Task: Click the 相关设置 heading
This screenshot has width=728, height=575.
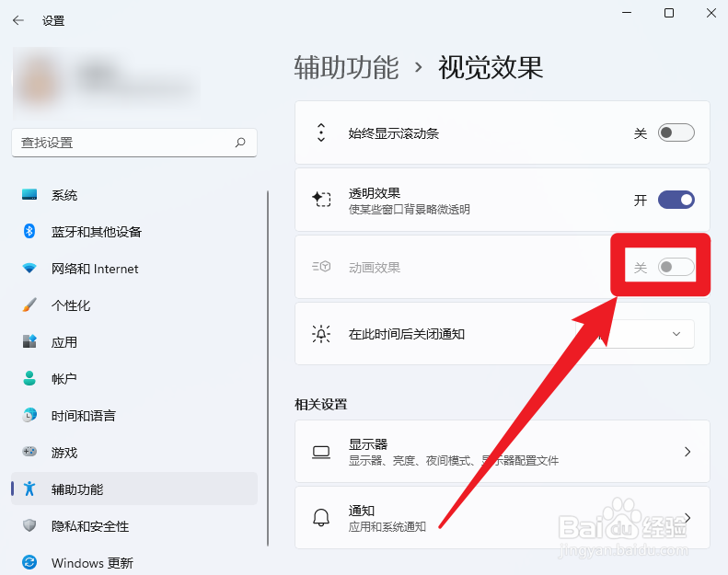Action: click(x=321, y=404)
